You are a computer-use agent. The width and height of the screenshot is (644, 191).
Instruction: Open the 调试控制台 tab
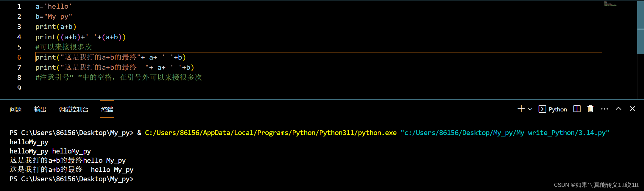[74, 109]
